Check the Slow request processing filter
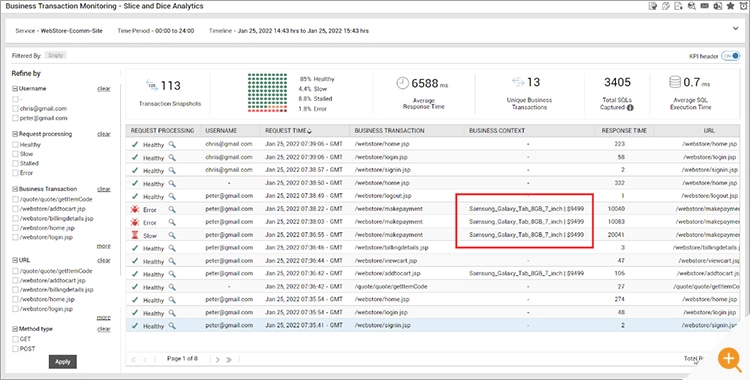750x380 pixels. pos(15,154)
